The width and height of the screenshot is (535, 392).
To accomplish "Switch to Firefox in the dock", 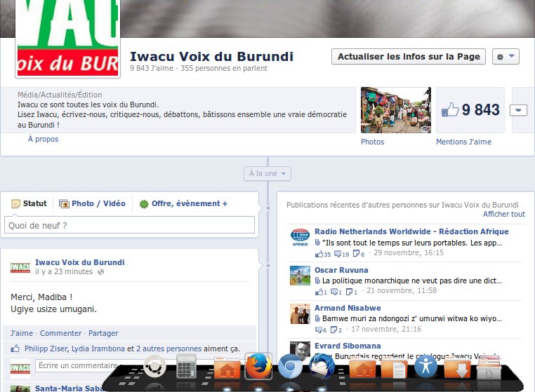I will point(259,366).
